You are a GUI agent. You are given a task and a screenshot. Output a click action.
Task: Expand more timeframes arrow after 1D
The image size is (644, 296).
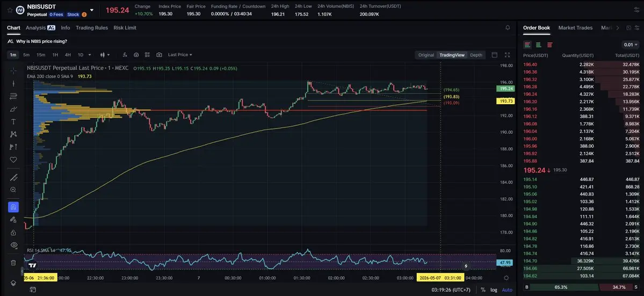click(x=89, y=55)
